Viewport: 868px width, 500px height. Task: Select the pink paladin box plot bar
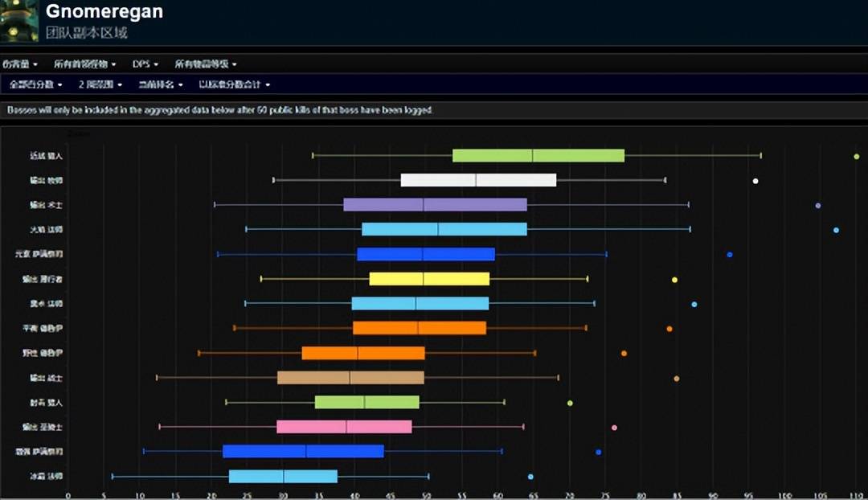(x=344, y=427)
